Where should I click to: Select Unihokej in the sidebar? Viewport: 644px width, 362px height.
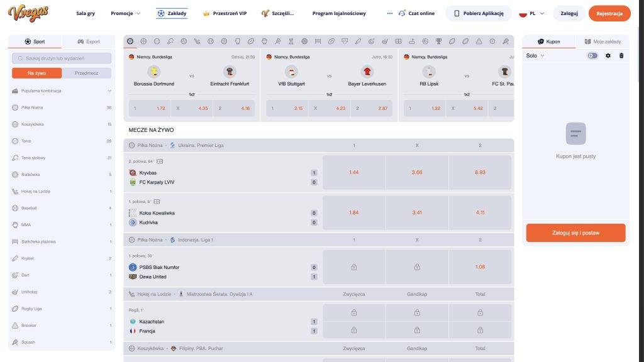click(x=62, y=292)
